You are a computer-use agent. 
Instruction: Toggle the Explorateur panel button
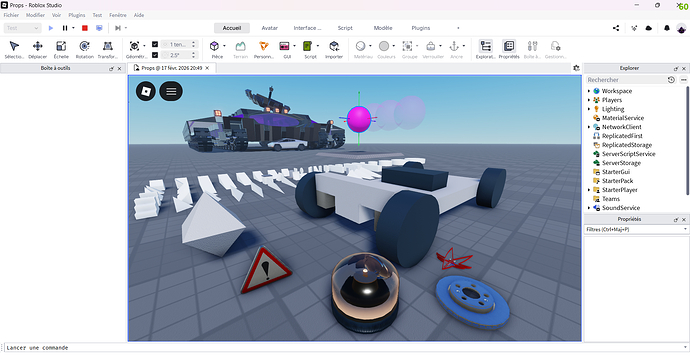[x=486, y=49]
